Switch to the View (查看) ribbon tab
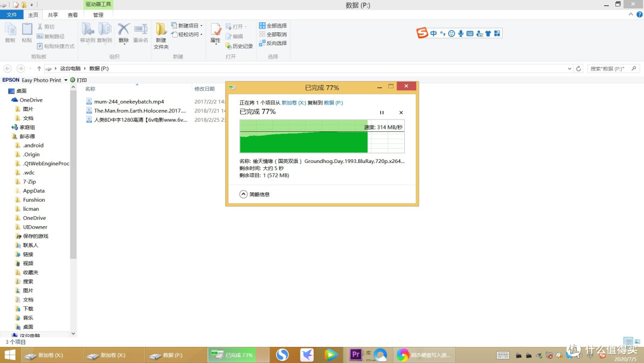644x363 pixels. (73, 15)
